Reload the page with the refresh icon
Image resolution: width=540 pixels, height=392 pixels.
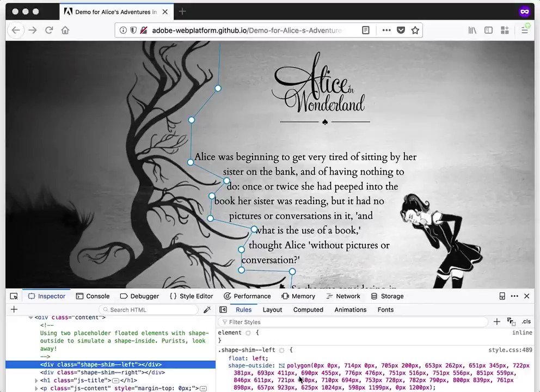pyautogui.click(x=49, y=30)
